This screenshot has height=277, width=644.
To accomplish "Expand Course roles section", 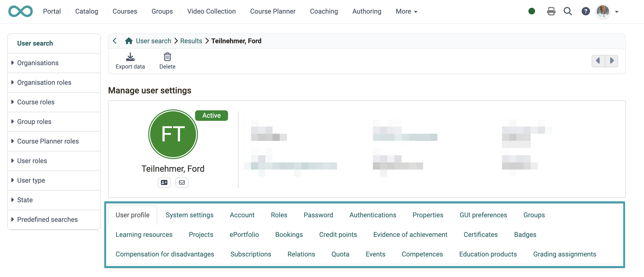I will click(x=54, y=102).
